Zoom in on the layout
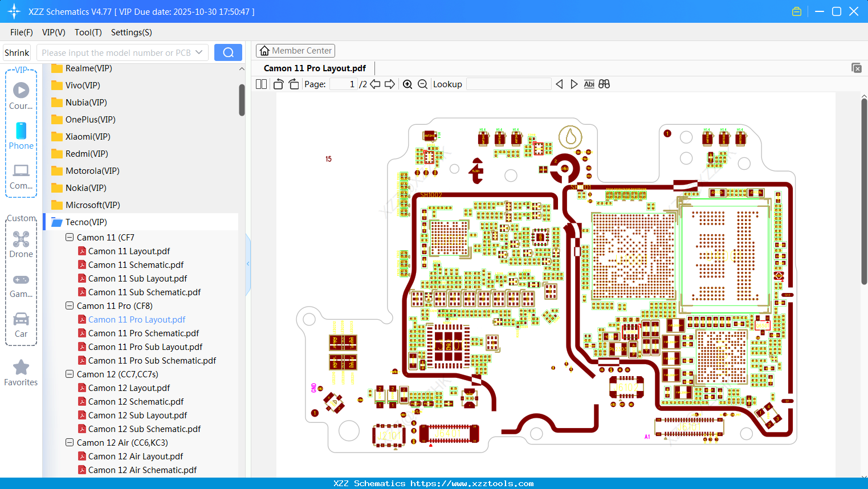 point(407,84)
